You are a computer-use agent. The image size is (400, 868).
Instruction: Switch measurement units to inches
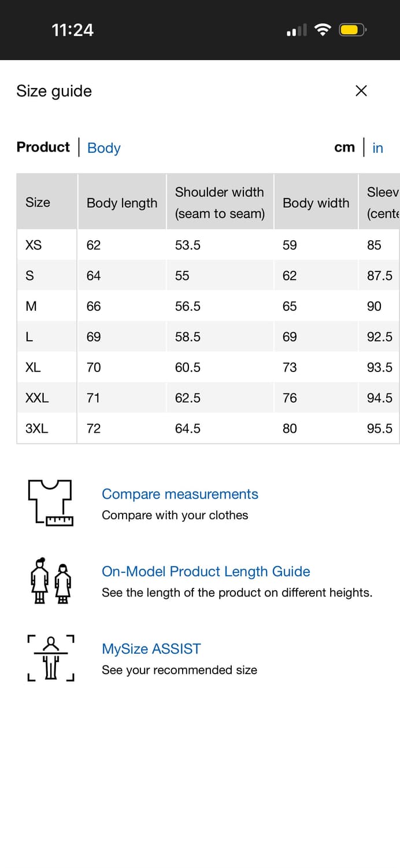click(377, 148)
